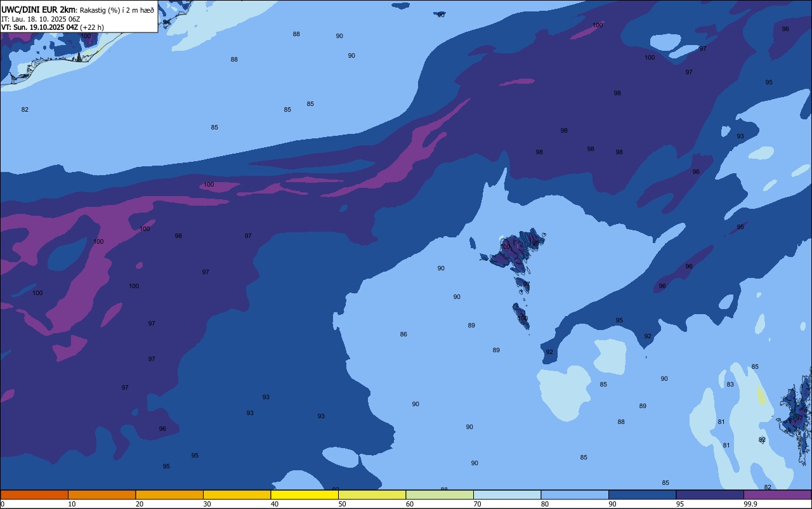Pick the amber 20–30 legend color block

(x=169, y=494)
